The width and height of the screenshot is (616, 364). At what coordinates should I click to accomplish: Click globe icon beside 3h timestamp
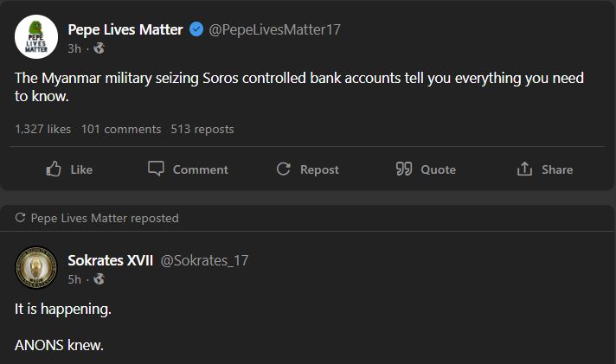pos(98,48)
